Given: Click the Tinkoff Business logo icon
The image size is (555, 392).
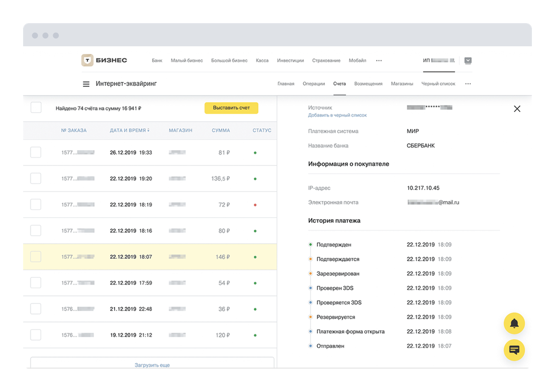Looking at the screenshot, I should pyautogui.click(x=87, y=60).
